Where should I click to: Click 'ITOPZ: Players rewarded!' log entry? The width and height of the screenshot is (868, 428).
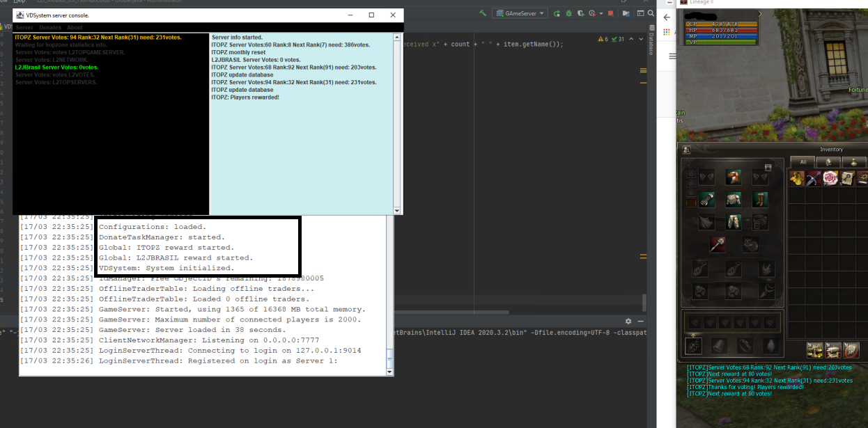[245, 97]
